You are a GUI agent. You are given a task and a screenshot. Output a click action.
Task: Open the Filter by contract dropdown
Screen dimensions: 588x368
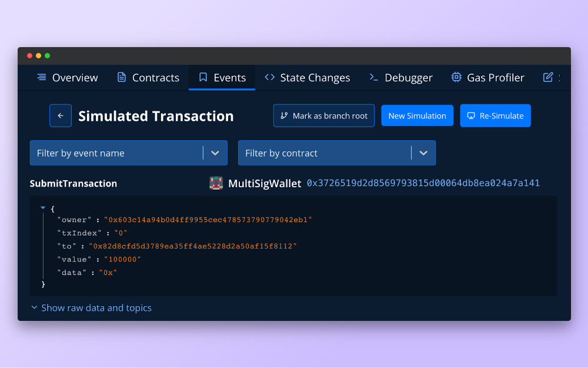(x=337, y=153)
